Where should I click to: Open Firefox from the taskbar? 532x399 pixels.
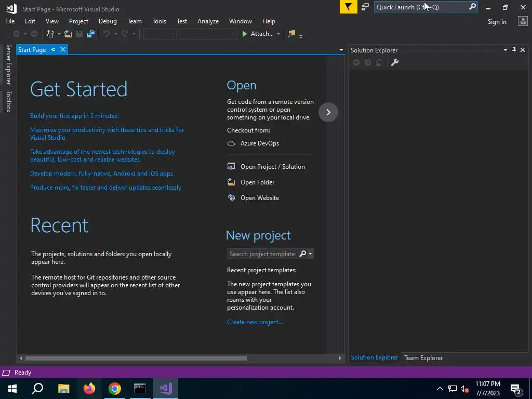[x=89, y=389]
